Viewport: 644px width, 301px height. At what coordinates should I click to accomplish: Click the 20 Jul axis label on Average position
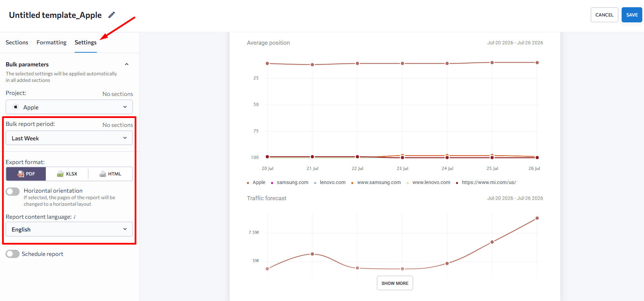point(268,169)
